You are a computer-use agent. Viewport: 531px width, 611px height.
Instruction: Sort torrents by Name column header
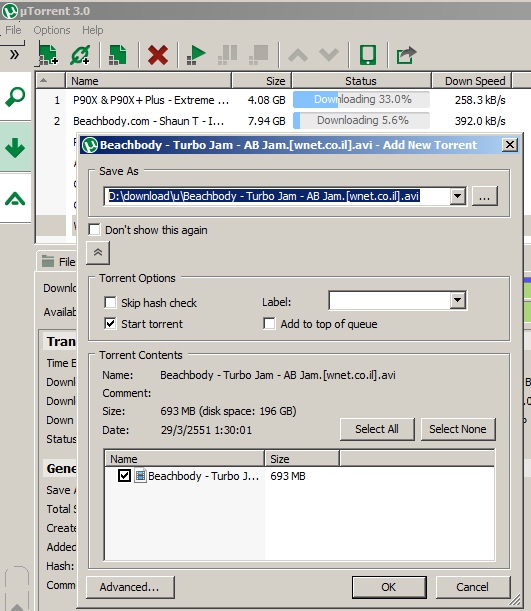click(148, 81)
